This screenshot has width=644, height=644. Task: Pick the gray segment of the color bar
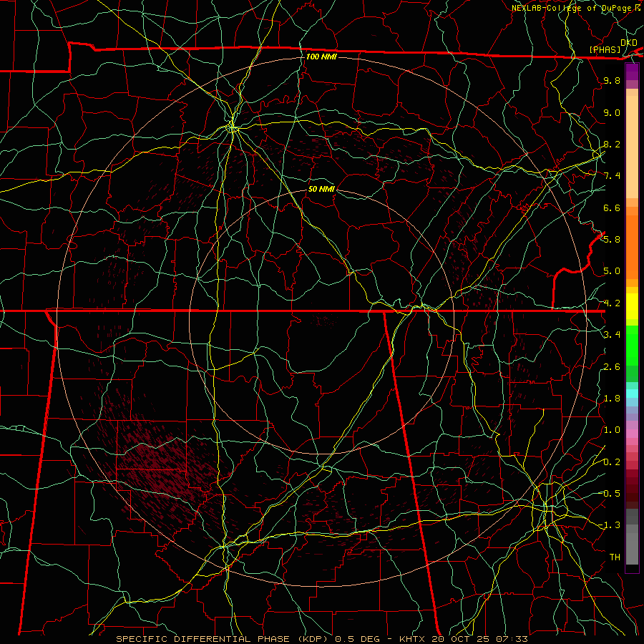(x=632, y=537)
